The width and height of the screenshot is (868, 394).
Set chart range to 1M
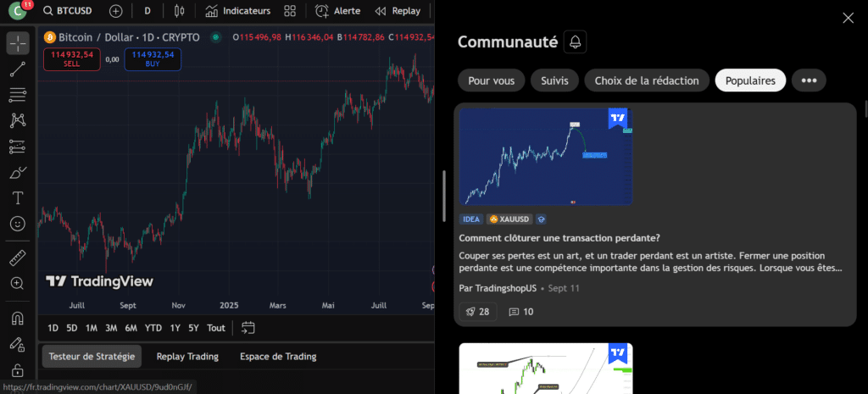coord(92,328)
